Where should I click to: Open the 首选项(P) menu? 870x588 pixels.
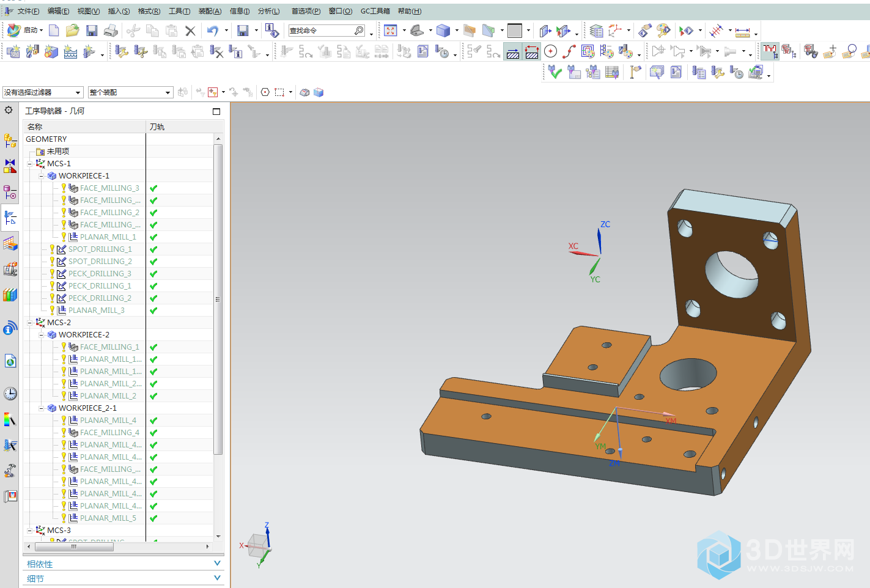pyautogui.click(x=306, y=11)
